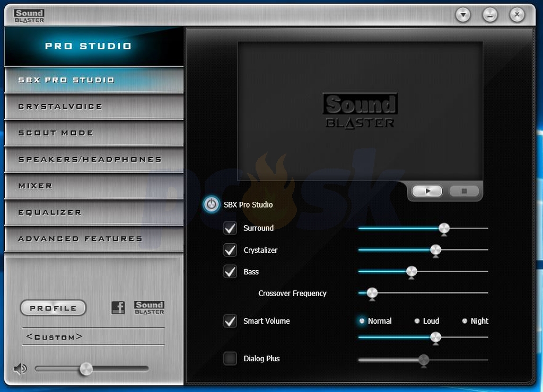View the Advanced Features page

[94, 239]
